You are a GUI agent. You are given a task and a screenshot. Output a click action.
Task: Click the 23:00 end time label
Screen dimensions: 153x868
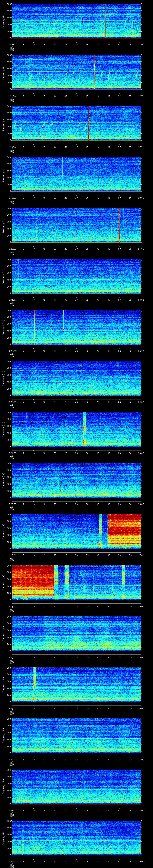point(141,351)
